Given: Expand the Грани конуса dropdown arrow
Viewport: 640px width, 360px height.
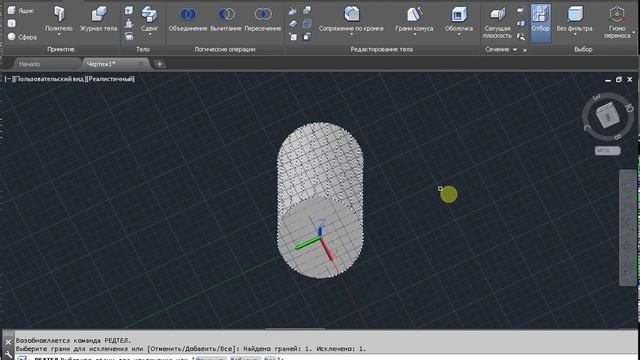Looking at the screenshot, I should [414, 35].
